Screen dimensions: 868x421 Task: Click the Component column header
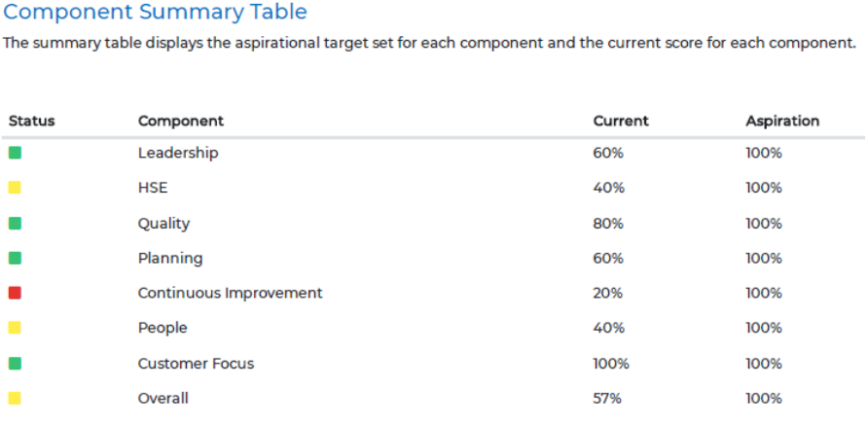(181, 122)
